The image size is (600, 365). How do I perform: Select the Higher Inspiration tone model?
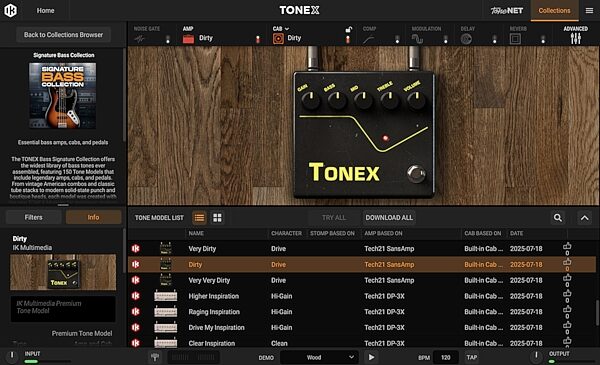pyautogui.click(x=362, y=296)
